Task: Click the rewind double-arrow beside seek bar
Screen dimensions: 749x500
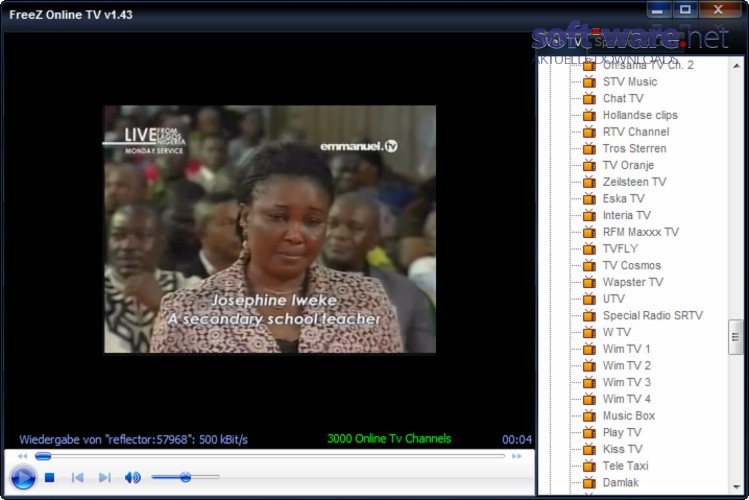Action: pos(22,456)
